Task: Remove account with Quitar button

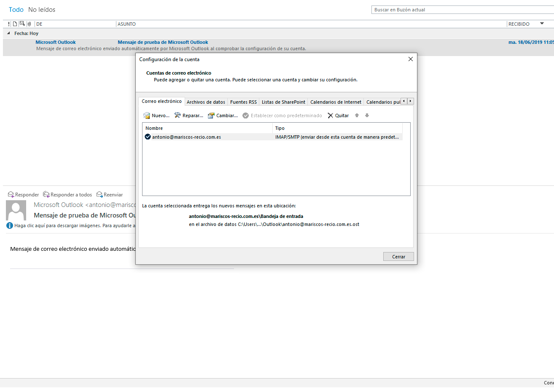Action: point(338,115)
